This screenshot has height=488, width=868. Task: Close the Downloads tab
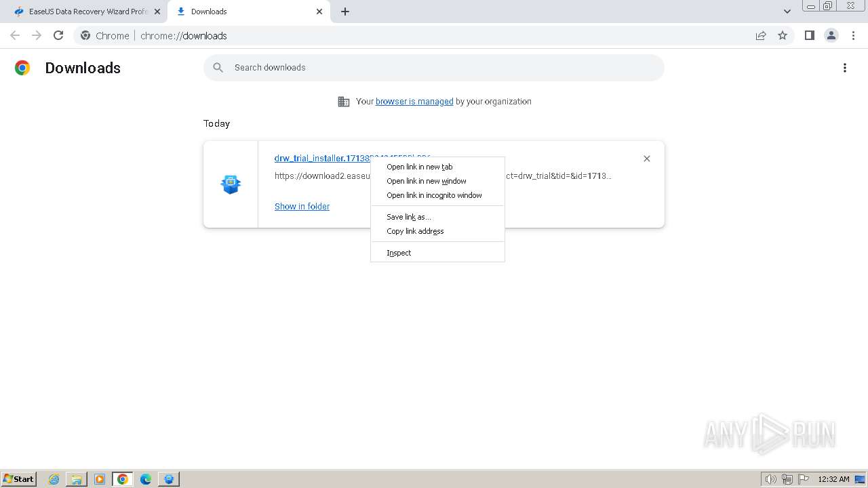pyautogui.click(x=319, y=12)
